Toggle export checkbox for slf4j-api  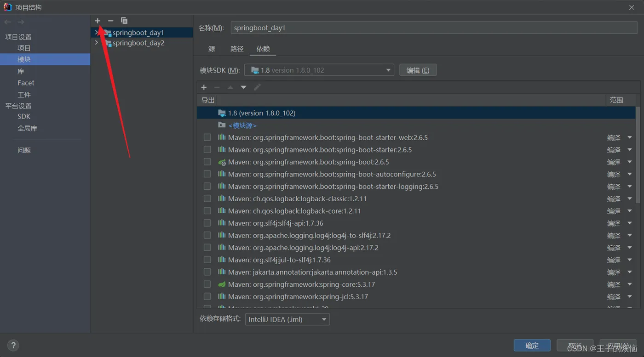point(207,223)
